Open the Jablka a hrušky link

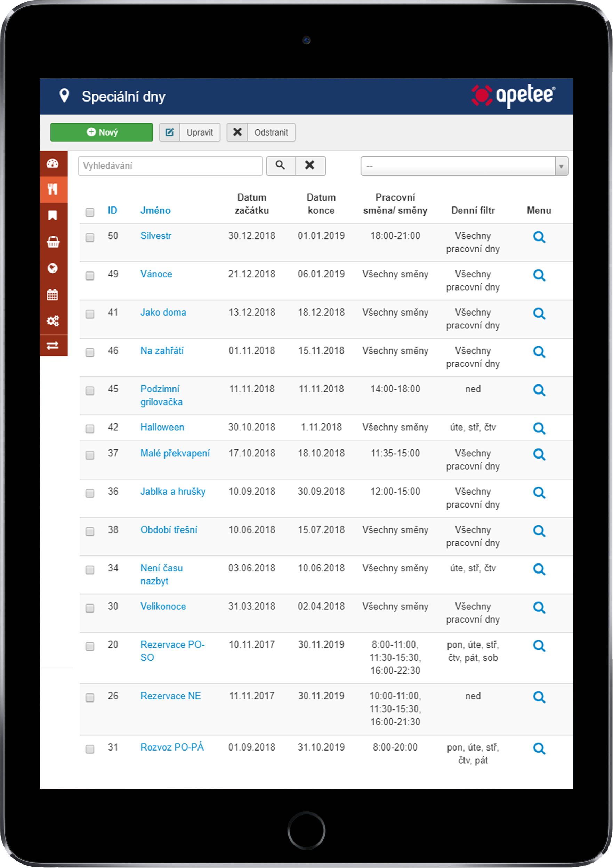coord(173,492)
